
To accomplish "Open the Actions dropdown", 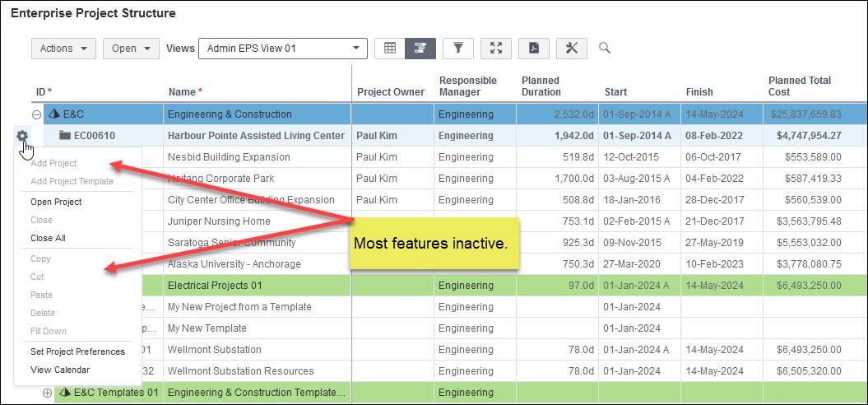I will click(x=63, y=49).
